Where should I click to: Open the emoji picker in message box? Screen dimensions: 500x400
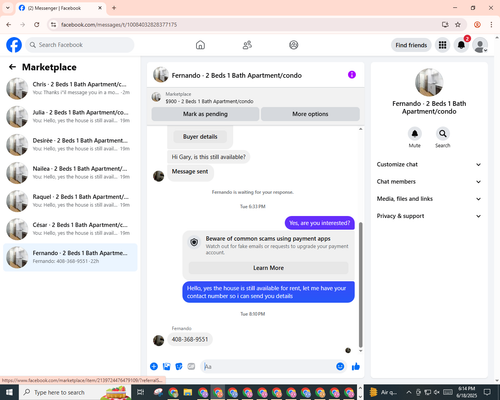coord(340,367)
